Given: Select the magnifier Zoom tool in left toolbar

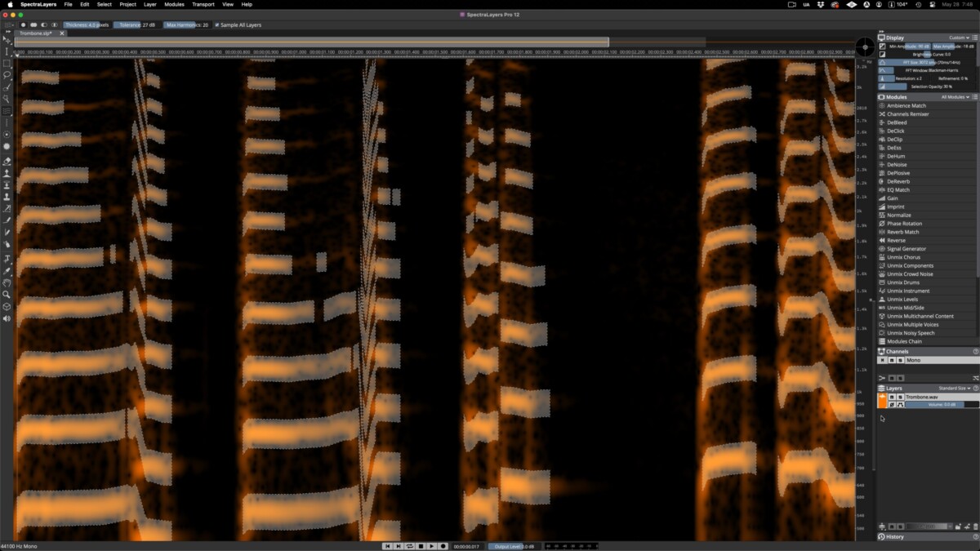Looking at the screenshot, I should (7, 294).
